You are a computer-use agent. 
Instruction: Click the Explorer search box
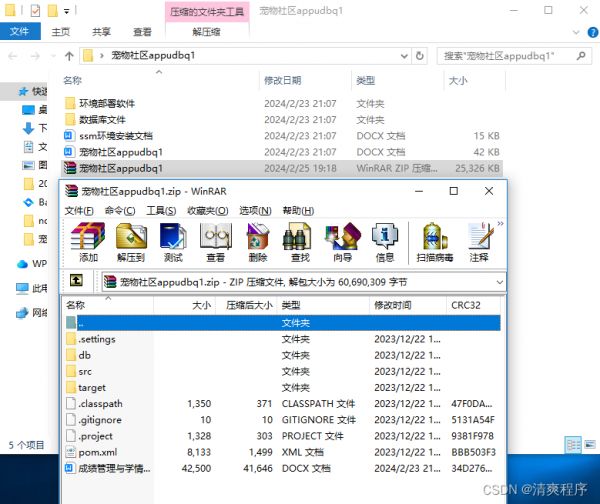514,56
